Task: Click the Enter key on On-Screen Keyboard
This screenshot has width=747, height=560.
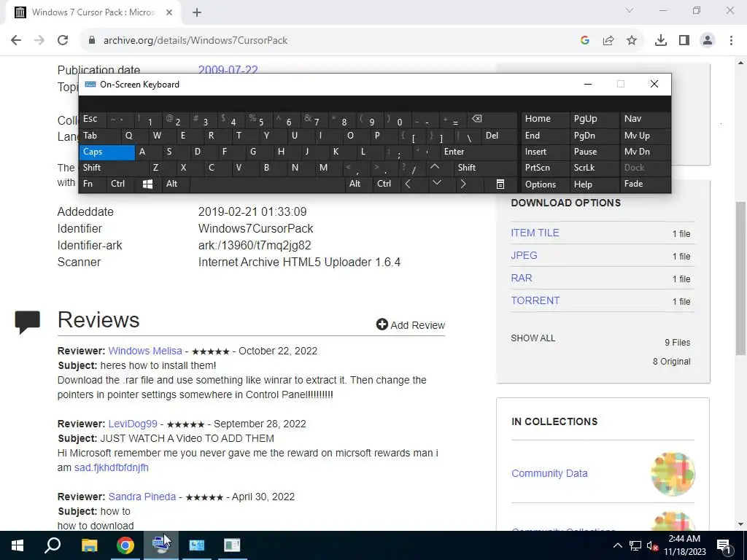Action: [479, 152]
